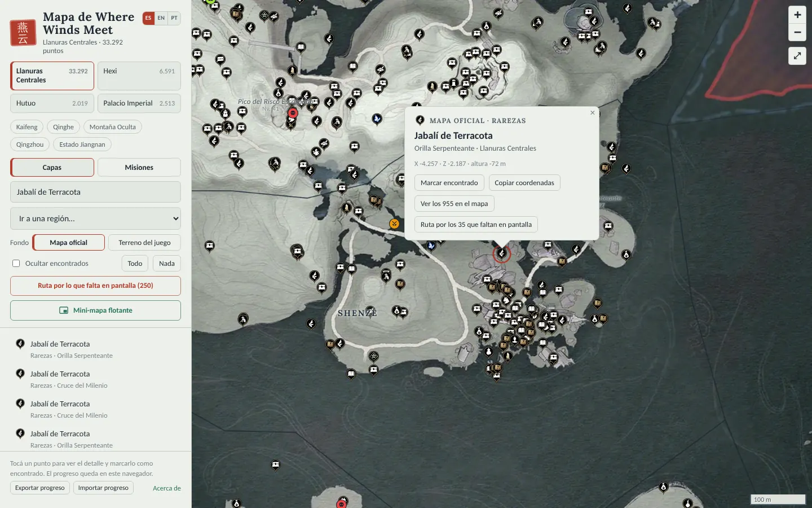Click the Jabalí de Terracota search field
Screen dimensions: 812x508
[95, 192]
